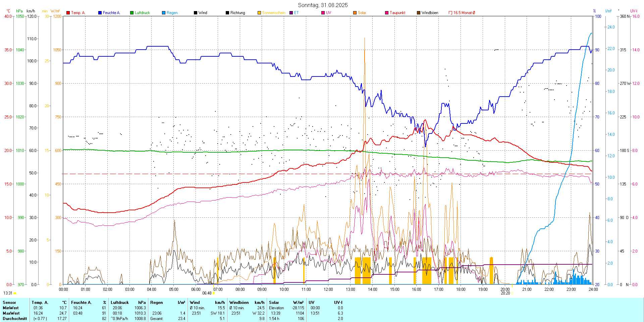
Task: Click the chart title Sonntag, 31.08.2025
Action: 323,5
